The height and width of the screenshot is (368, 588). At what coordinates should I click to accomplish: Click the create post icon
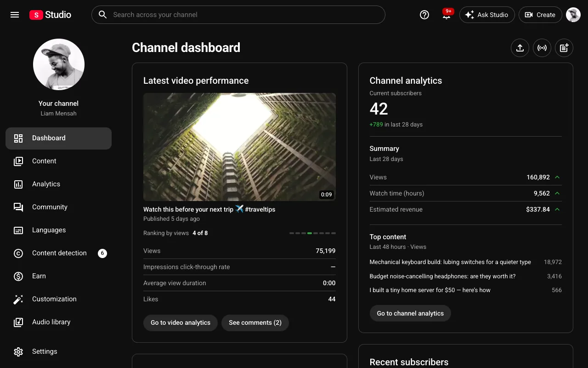[x=564, y=48]
